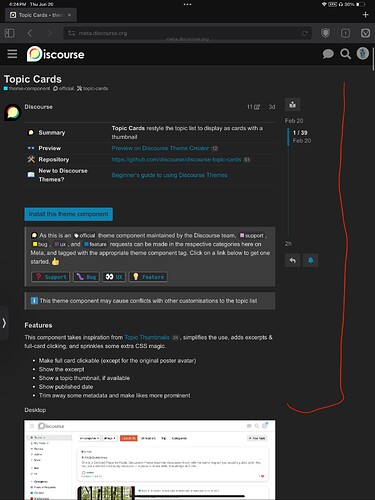Screen dimensions: 375x500
Task: Open the GitHub repository link
Action: [x=176, y=159]
